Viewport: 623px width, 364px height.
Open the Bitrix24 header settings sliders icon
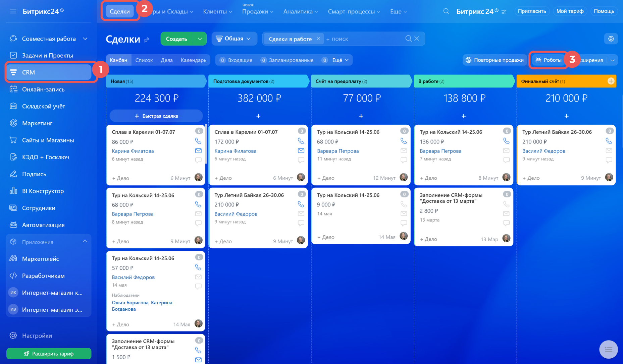[504, 12]
